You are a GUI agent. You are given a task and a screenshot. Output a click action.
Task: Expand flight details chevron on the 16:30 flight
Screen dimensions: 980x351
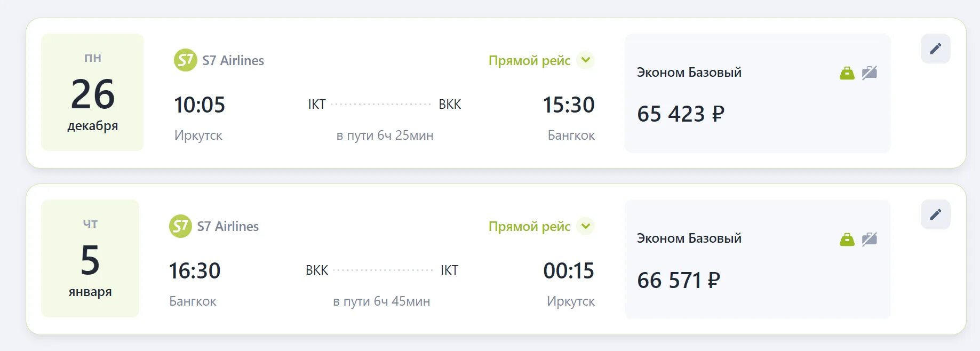tap(586, 226)
